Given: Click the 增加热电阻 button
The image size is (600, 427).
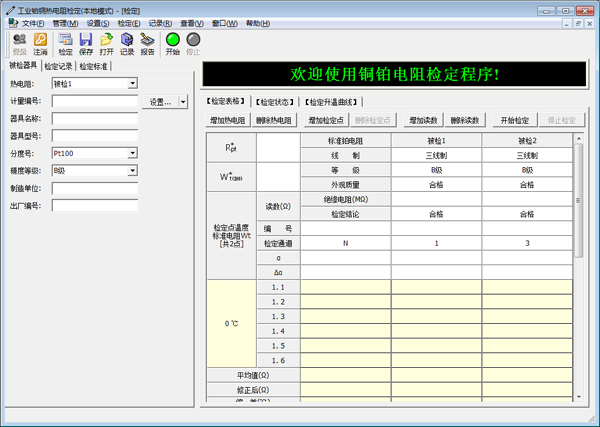Looking at the screenshot, I should pos(228,120).
